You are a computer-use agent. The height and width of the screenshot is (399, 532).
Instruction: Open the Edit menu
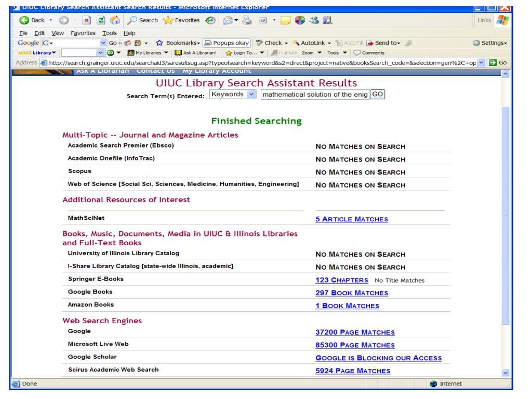[x=39, y=33]
